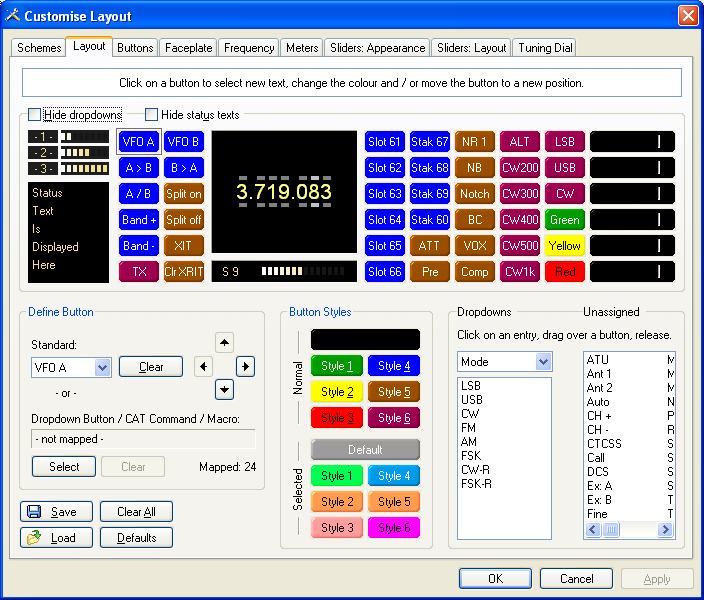Image resolution: width=704 pixels, height=600 pixels.
Task: Click the left arrow move button
Action: tap(203, 367)
